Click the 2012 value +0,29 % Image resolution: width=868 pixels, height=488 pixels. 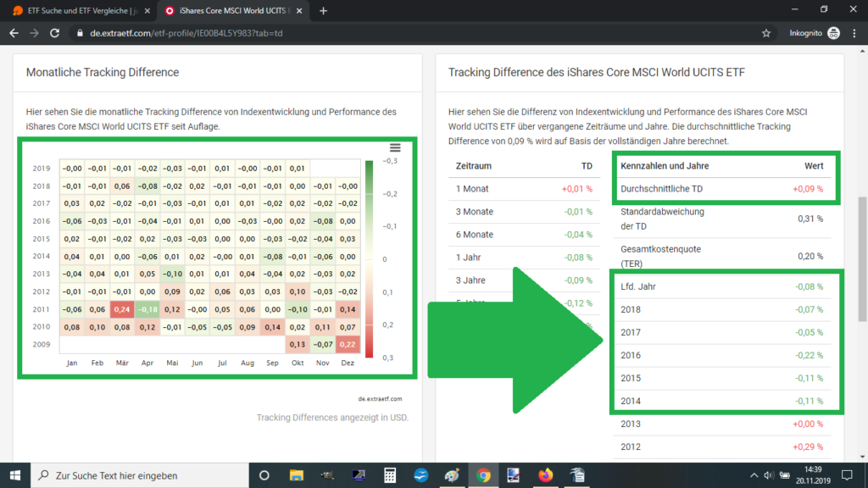pyautogui.click(x=808, y=446)
